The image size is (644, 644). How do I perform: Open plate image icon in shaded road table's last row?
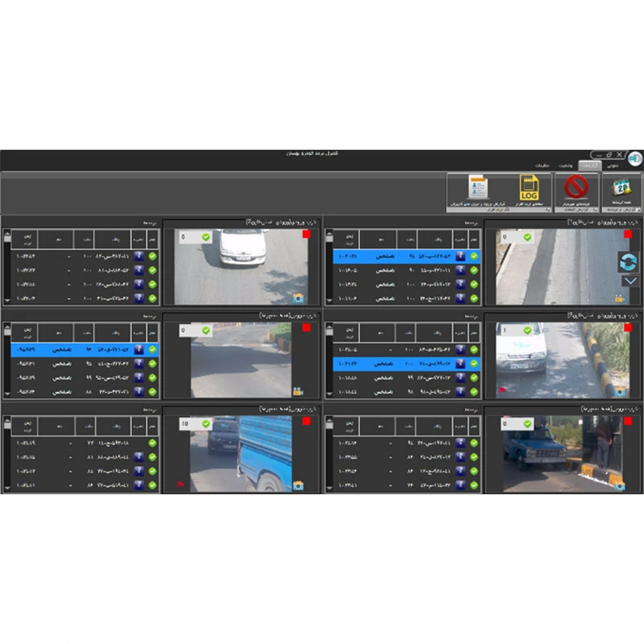(x=139, y=392)
